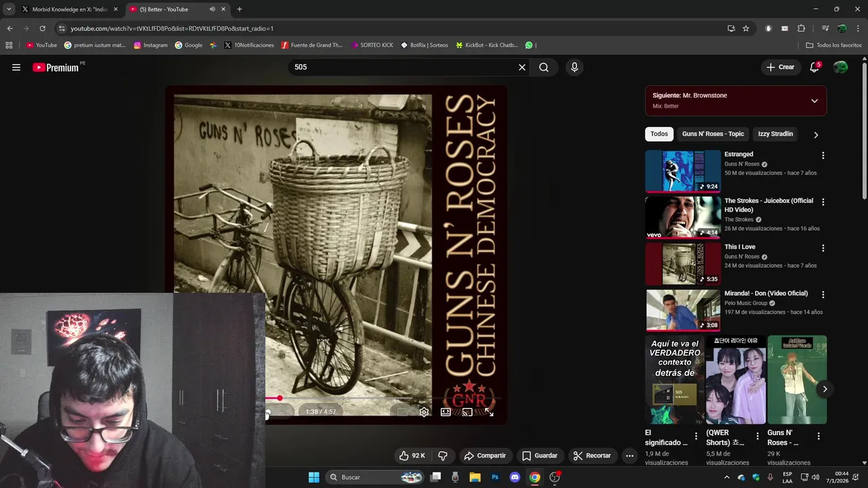Open options for Estranged video

tap(823, 155)
